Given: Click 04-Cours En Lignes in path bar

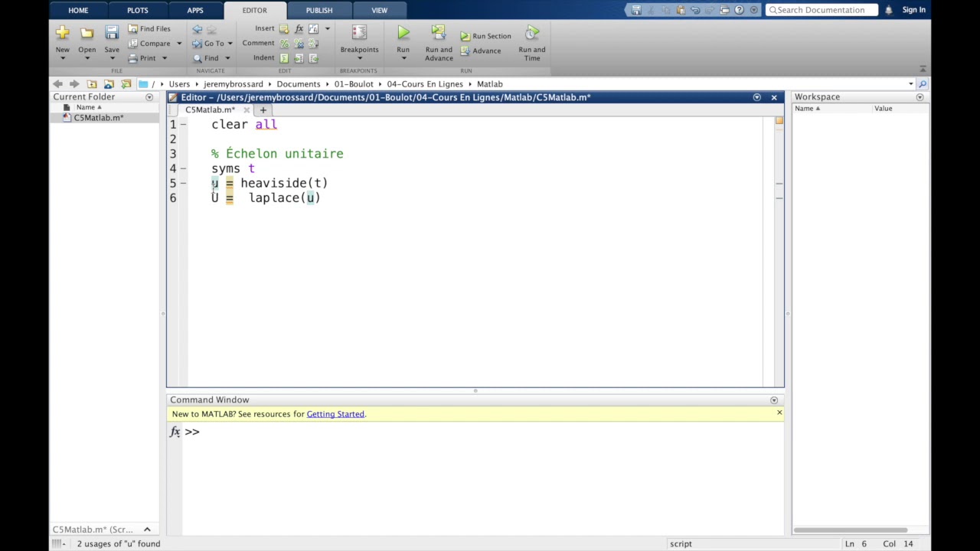Looking at the screenshot, I should coord(425,84).
